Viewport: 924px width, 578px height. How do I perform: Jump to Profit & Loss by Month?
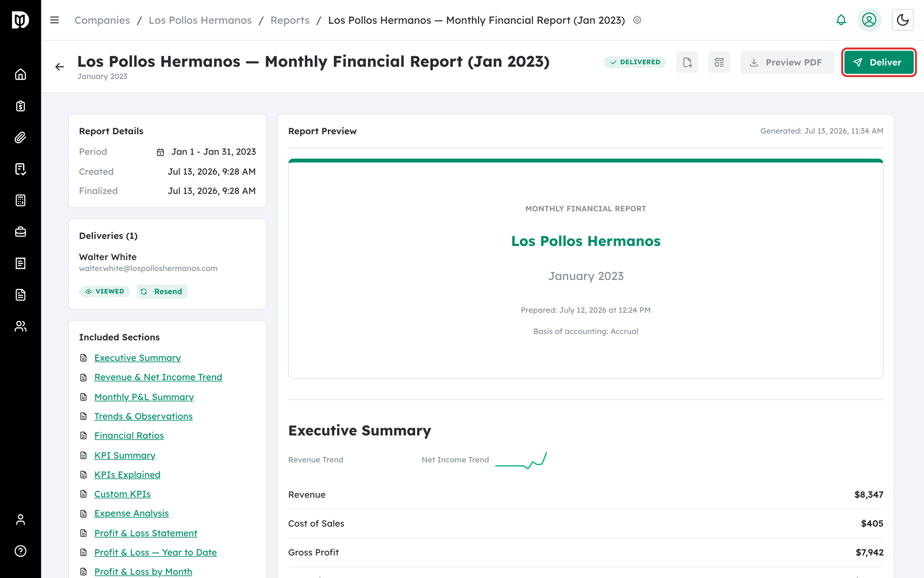point(143,572)
